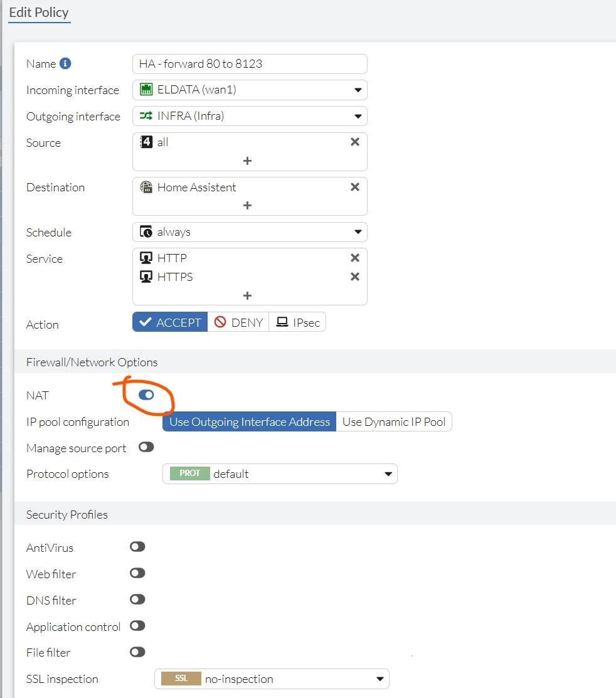This screenshot has width=616, height=698.
Task: Open the Outgoing interface dropdown
Action: [x=250, y=116]
